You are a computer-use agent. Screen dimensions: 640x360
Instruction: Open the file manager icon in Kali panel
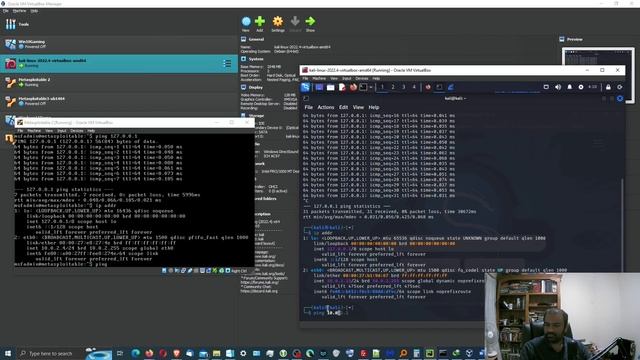click(x=331, y=87)
